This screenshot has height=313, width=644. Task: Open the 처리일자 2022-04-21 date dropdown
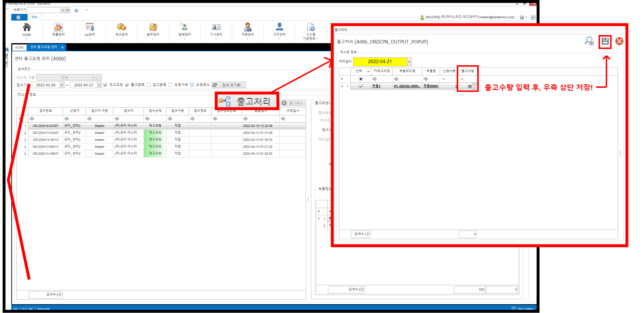coord(409,62)
